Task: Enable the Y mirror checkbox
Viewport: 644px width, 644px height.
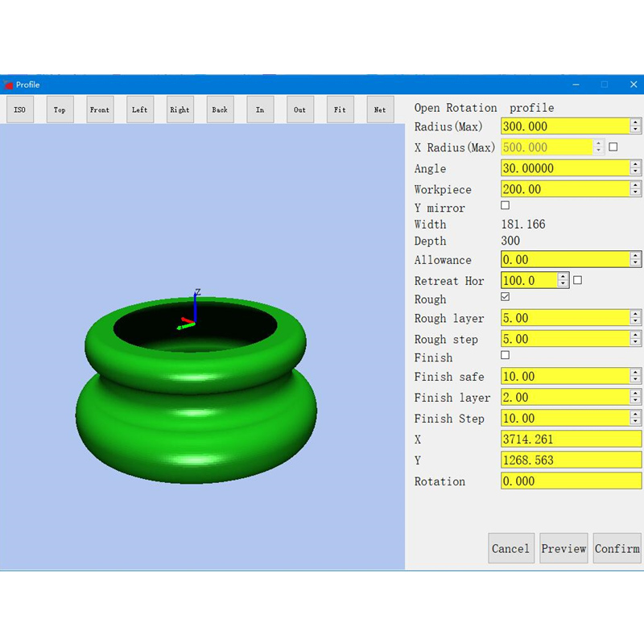Action: [506, 206]
